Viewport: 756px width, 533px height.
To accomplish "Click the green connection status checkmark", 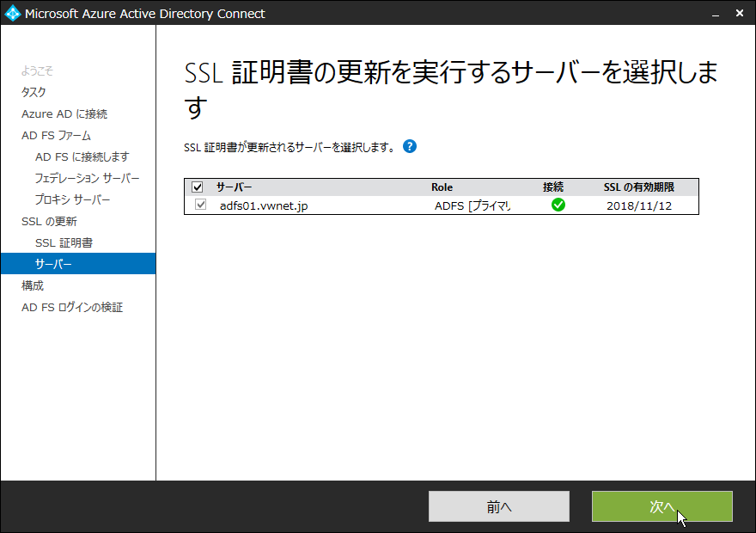I will [x=558, y=205].
